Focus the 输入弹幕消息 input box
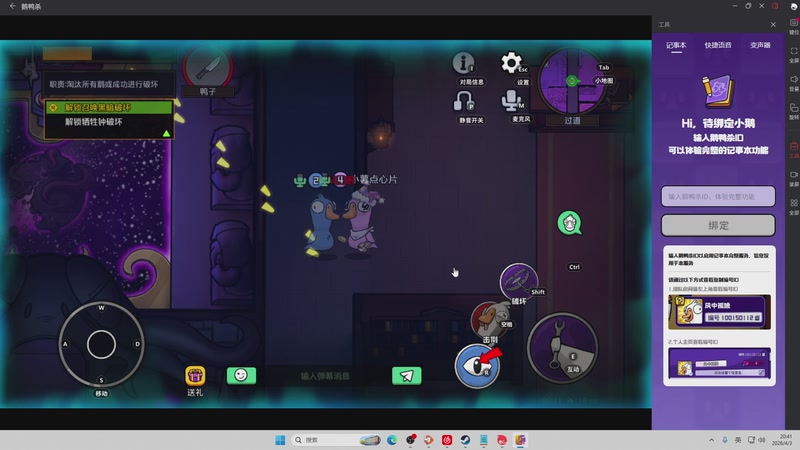 coord(325,376)
